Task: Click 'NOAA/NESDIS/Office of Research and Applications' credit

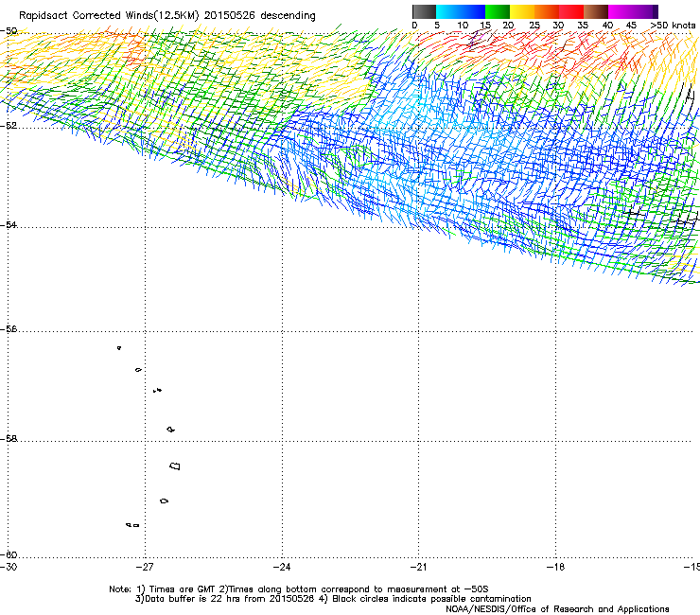Action: click(x=557, y=609)
